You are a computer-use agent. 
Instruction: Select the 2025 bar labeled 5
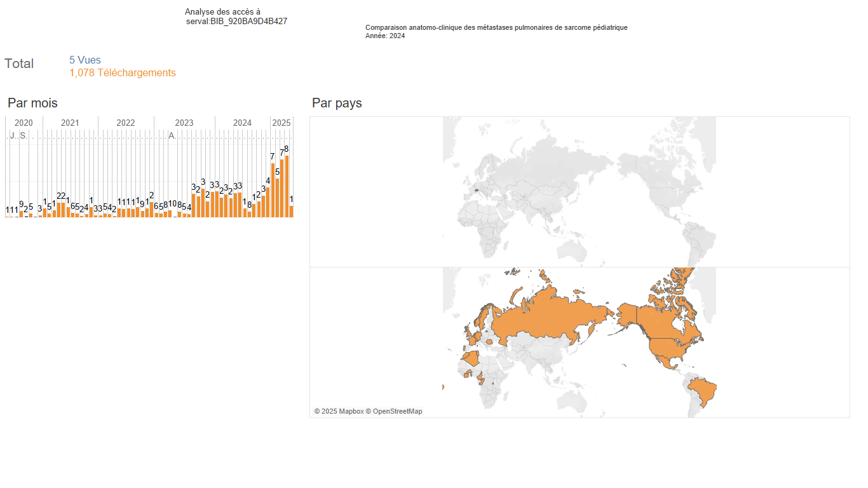(x=277, y=198)
